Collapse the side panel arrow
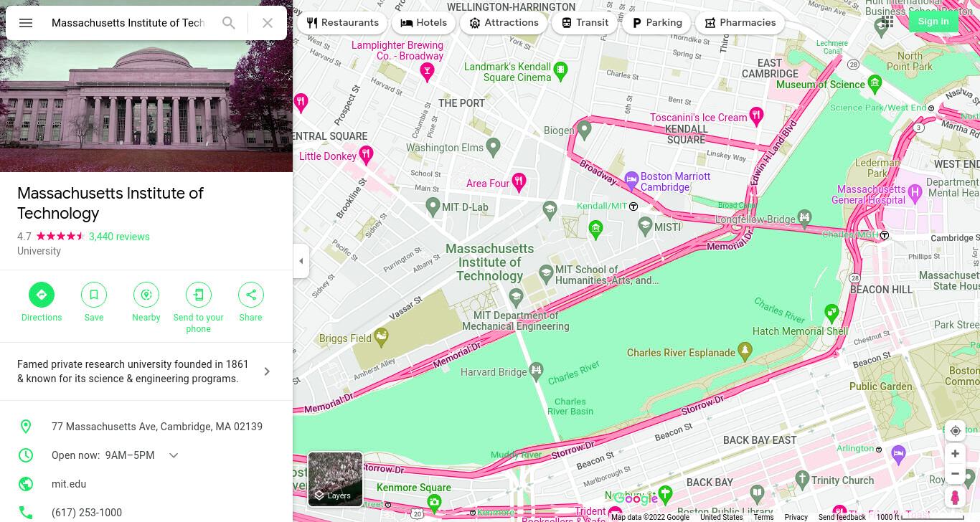The width and height of the screenshot is (980, 522). [x=301, y=261]
